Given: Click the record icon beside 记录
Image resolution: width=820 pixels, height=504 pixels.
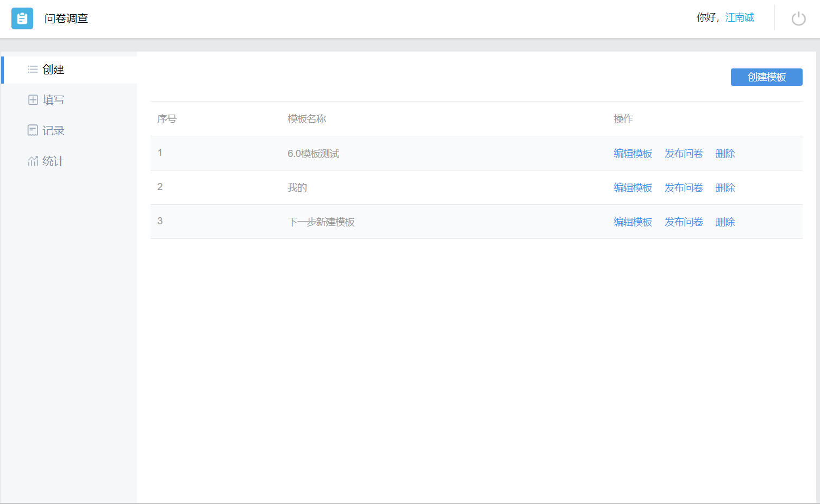Looking at the screenshot, I should click(33, 130).
